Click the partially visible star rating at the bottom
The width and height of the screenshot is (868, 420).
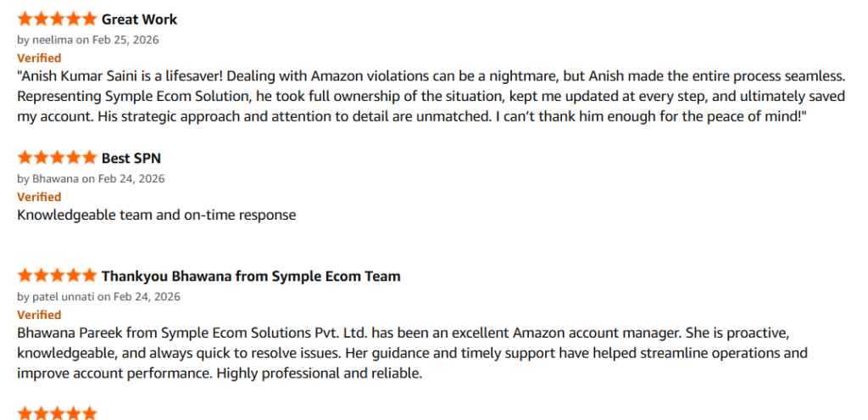(57, 414)
